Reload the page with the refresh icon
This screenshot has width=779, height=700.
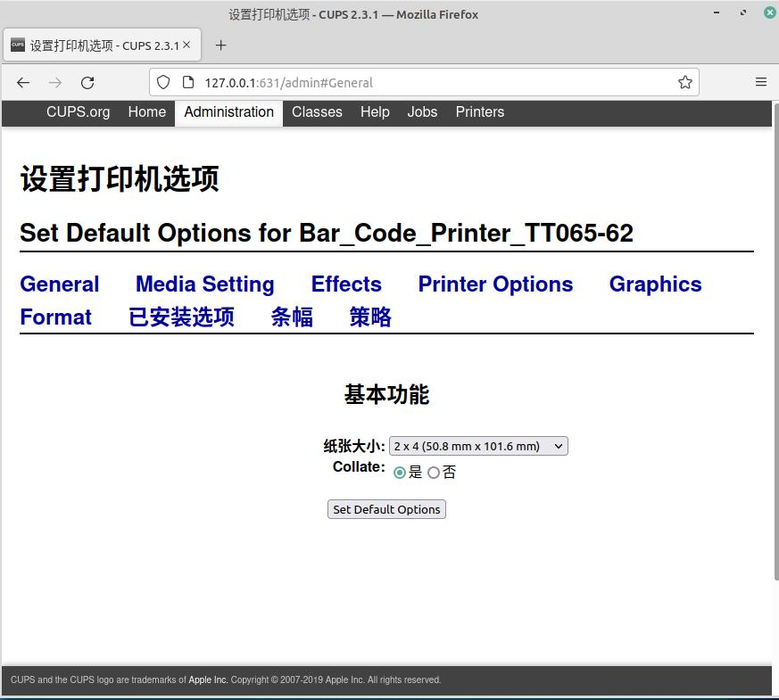coord(87,83)
